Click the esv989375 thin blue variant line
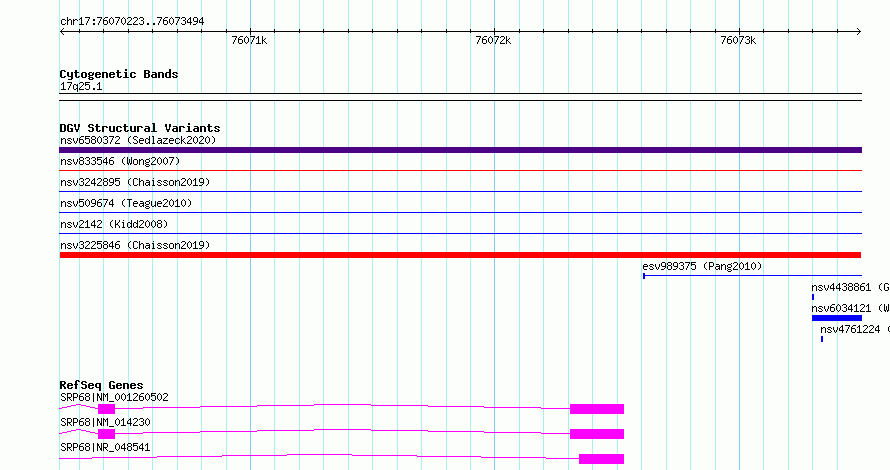This screenshot has height=470, width=890. (752, 276)
